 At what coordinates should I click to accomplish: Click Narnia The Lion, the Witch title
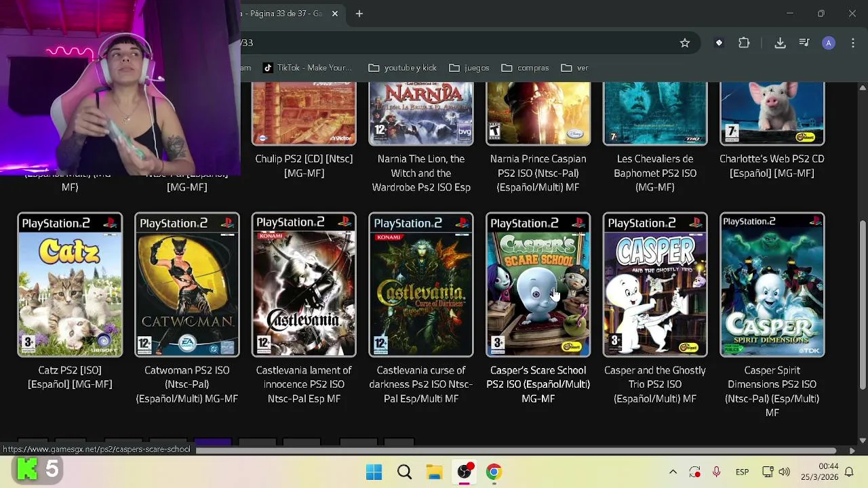point(421,173)
